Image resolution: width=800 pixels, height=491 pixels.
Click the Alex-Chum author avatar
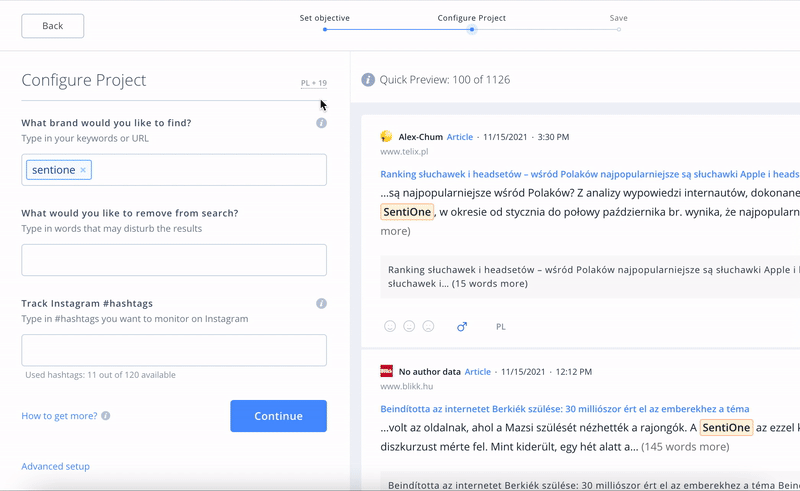[386, 136]
